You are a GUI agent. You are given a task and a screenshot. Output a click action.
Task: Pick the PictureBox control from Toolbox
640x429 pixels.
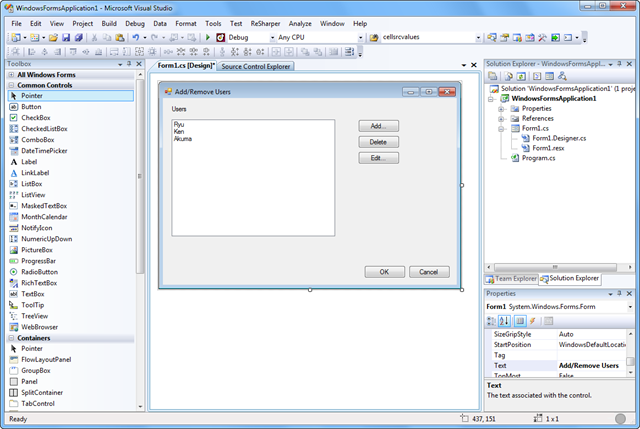(x=37, y=250)
